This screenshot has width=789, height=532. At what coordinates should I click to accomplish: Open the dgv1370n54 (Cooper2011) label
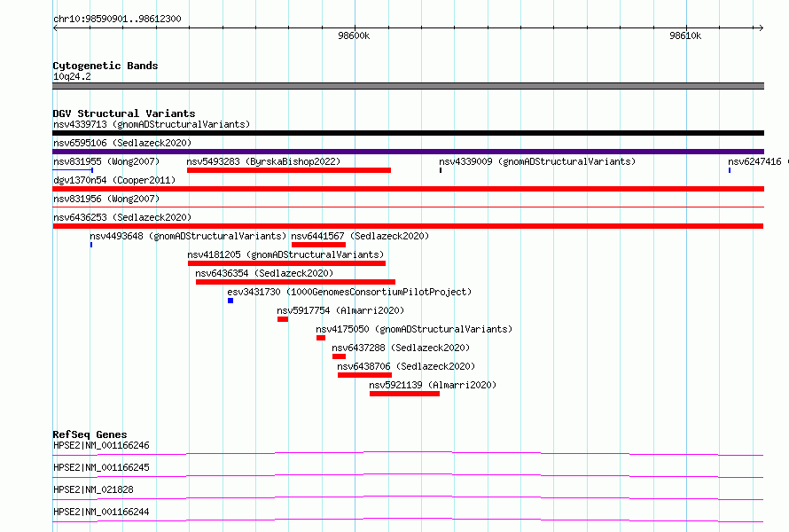click(x=114, y=180)
